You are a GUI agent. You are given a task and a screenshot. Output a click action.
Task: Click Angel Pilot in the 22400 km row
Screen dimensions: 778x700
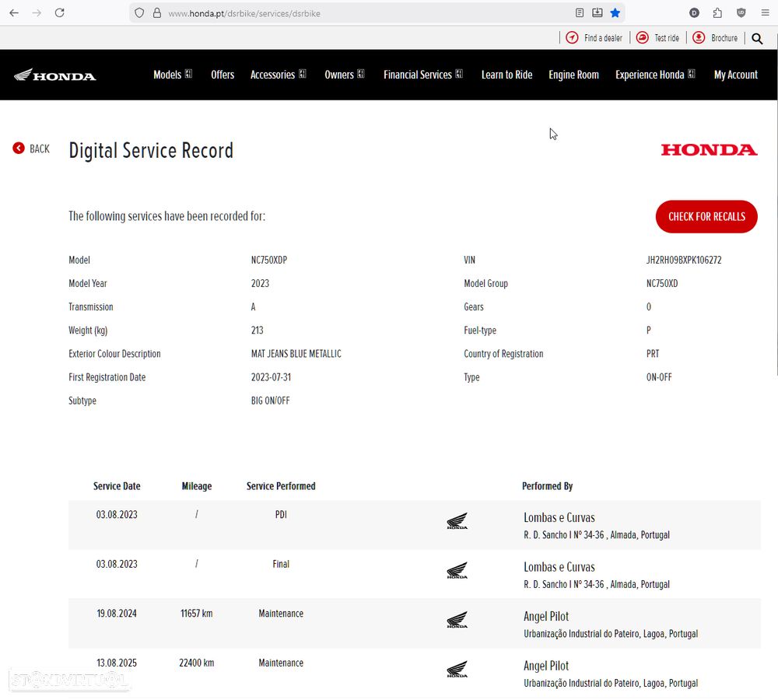click(546, 667)
